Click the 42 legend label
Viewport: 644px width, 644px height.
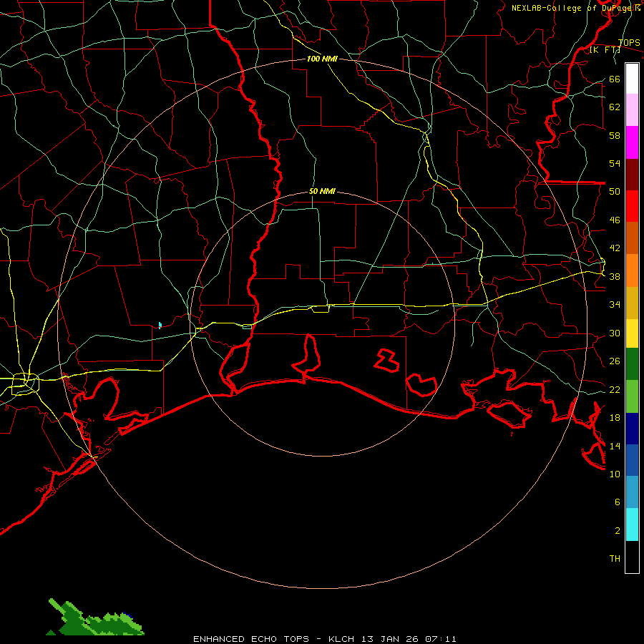[615, 248]
